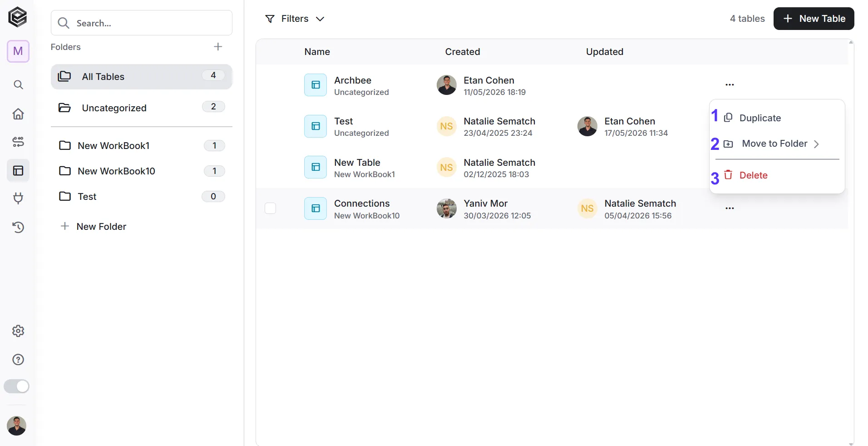Sort by the Updated column header
This screenshot has width=868, height=446.
(604, 52)
